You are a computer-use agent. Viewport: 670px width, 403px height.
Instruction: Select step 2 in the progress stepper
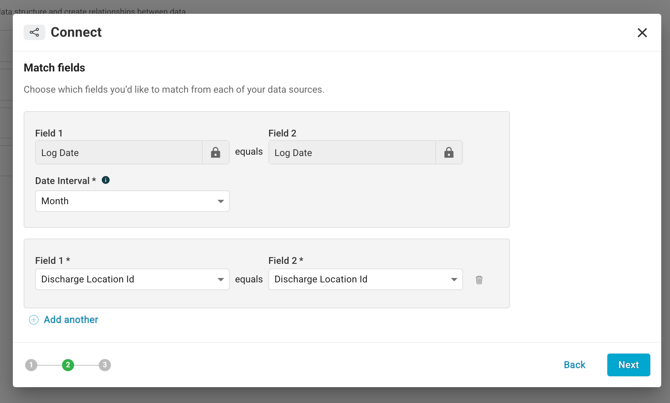68,365
